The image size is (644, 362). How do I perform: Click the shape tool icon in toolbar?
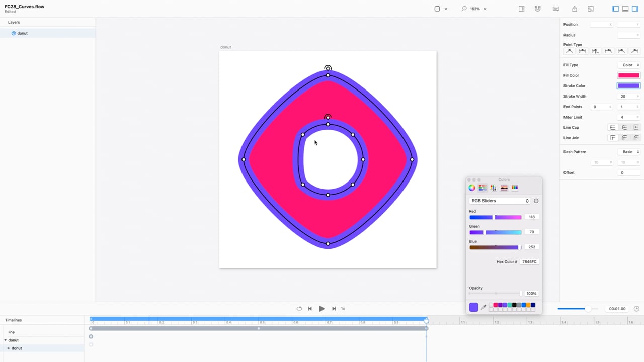(x=437, y=9)
